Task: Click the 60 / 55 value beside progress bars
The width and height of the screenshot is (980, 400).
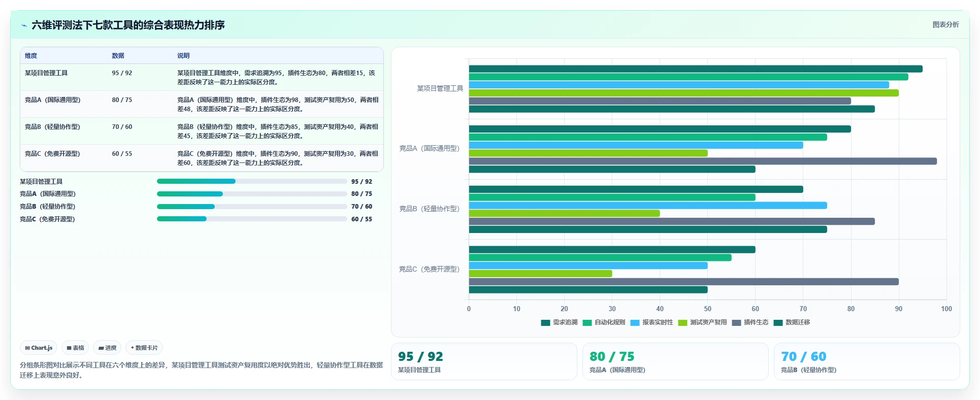Action: point(362,219)
